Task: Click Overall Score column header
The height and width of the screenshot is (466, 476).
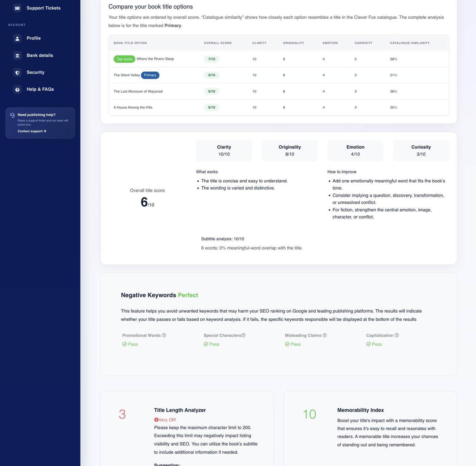Action: tap(218, 43)
